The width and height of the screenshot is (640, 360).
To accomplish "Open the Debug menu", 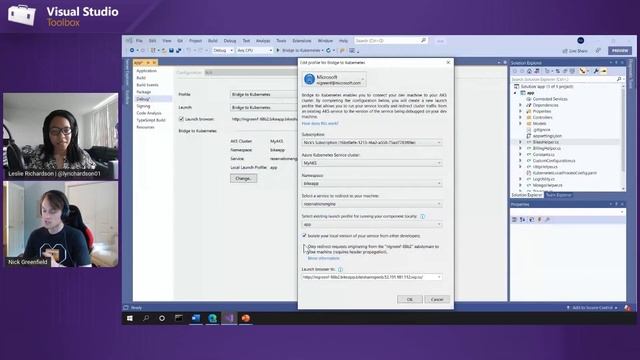I will point(230,41).
